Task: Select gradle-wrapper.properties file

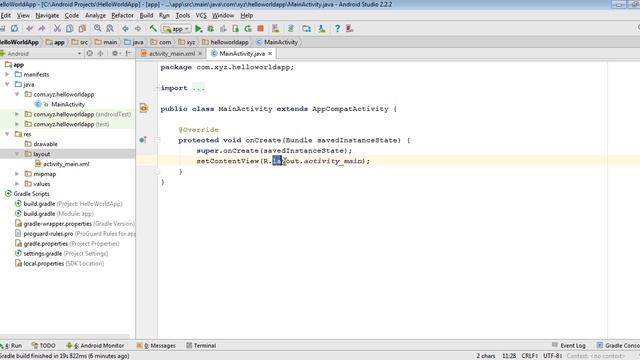Action: (x=75, y=224)
